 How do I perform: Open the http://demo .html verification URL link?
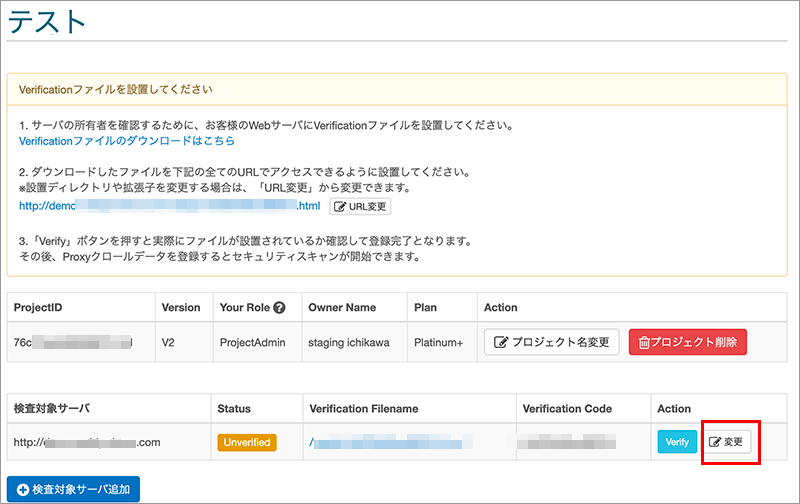[x=170, y=206]
